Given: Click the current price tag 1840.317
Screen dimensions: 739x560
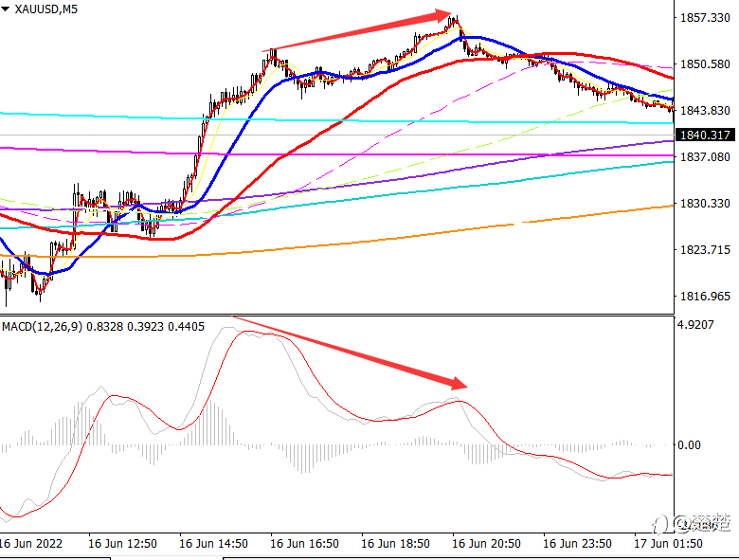Looking at the screenshot, I should coord(706,135).
